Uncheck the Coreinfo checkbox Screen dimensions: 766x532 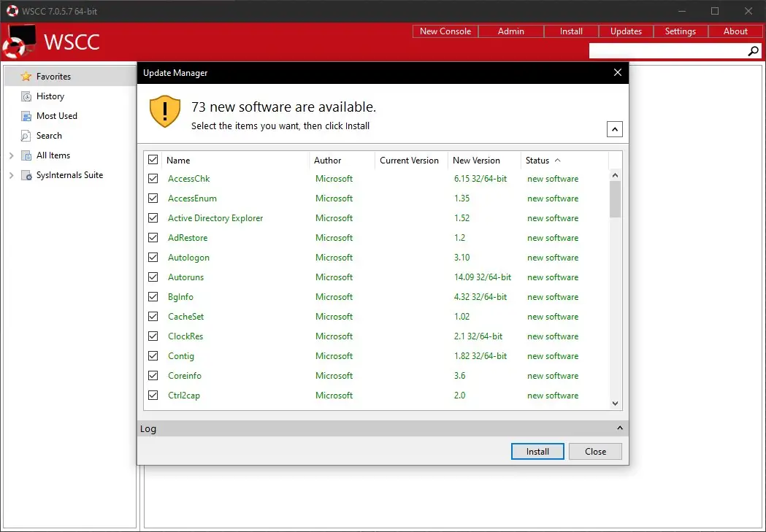(x=153, y=375)
